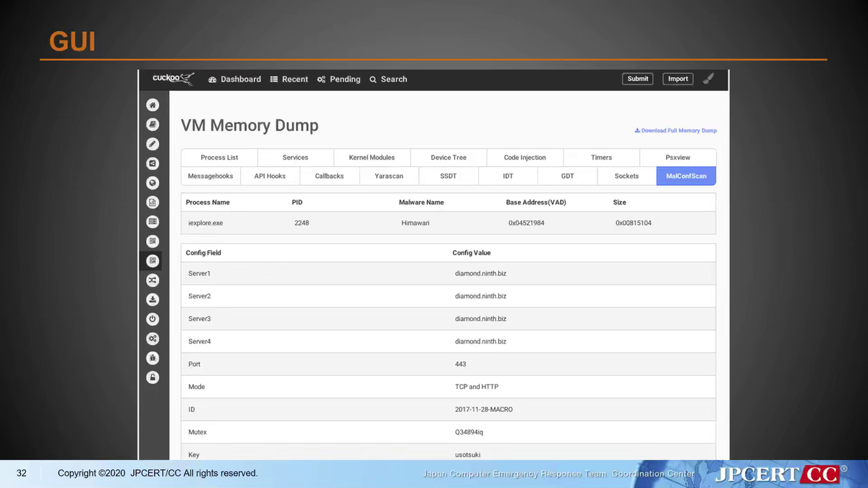Image resolution: width=868 pixels, height=488 pixels.
Task: Click the shuffle arrows icon in the sidebar
Action: pyautogui.click(x=153, y=280)
